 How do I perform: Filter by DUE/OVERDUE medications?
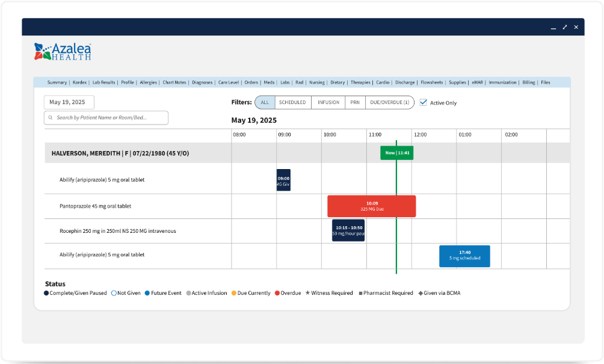pos(389,102)
